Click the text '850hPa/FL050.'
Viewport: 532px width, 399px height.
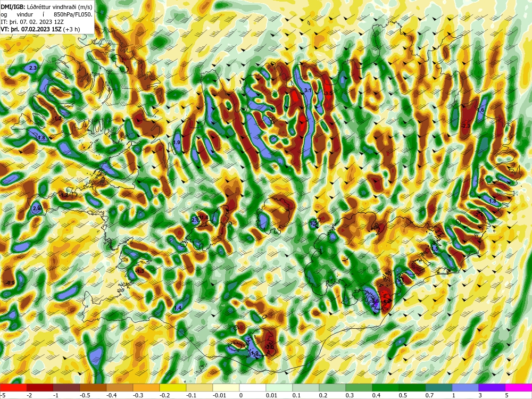click(73, 14)
